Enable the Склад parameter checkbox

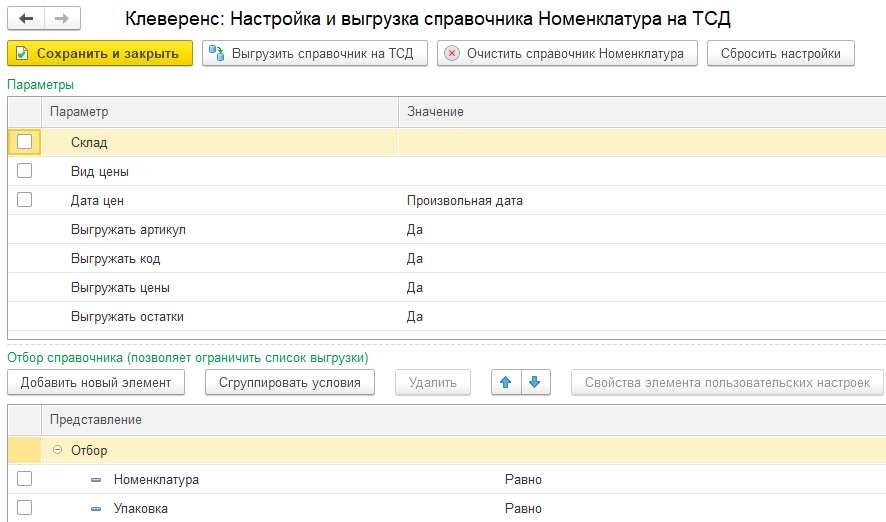(24, 142)
